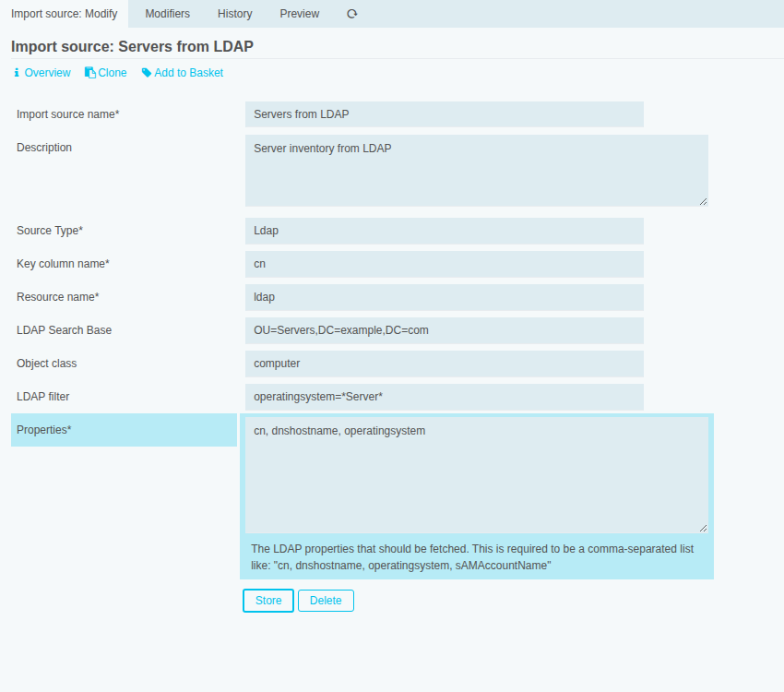Screen dimensions: 784x692
Task: Click the 'Source Type*' label
Action: pyautogui.click(x=50, y=231)
